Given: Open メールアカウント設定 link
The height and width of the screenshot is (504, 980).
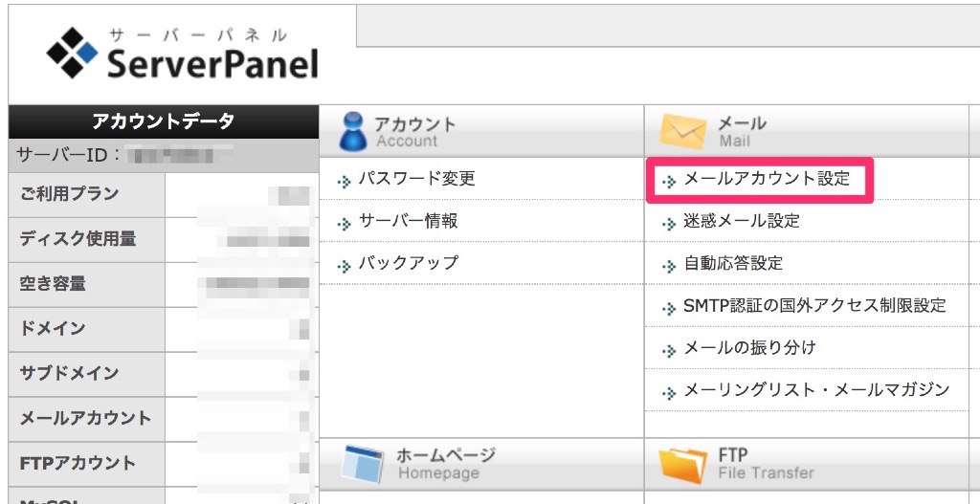Looking at the screenshot, I should (766, 179).
